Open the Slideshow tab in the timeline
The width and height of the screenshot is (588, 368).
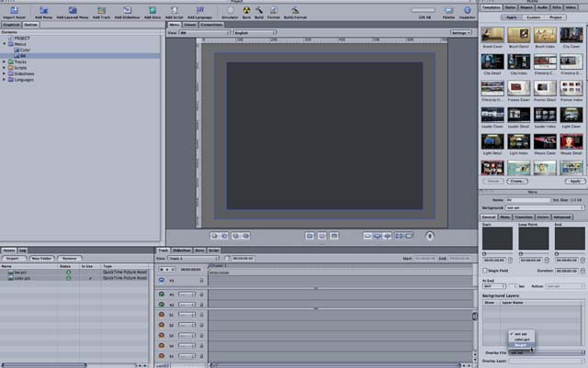coord(182,251)
